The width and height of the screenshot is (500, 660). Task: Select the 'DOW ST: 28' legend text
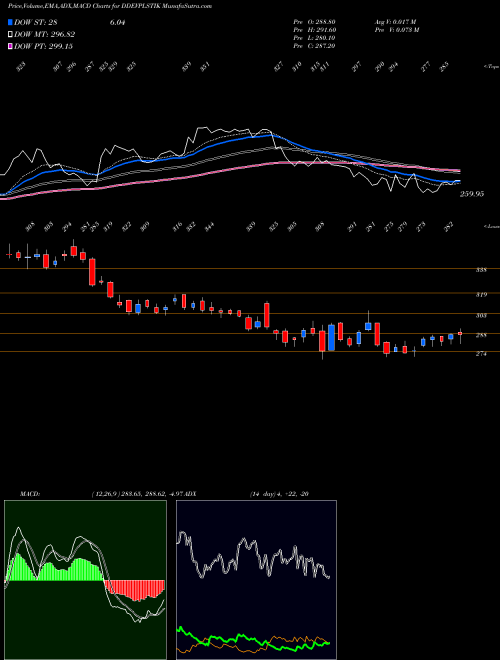[36, 23]
